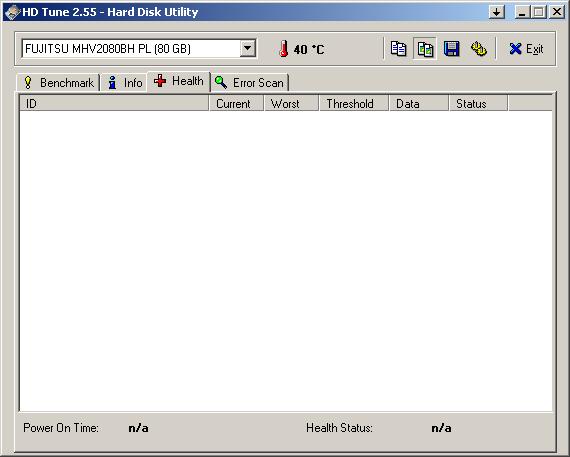Click the ID column header
570x457 pixels.
[x=114, y=104]
